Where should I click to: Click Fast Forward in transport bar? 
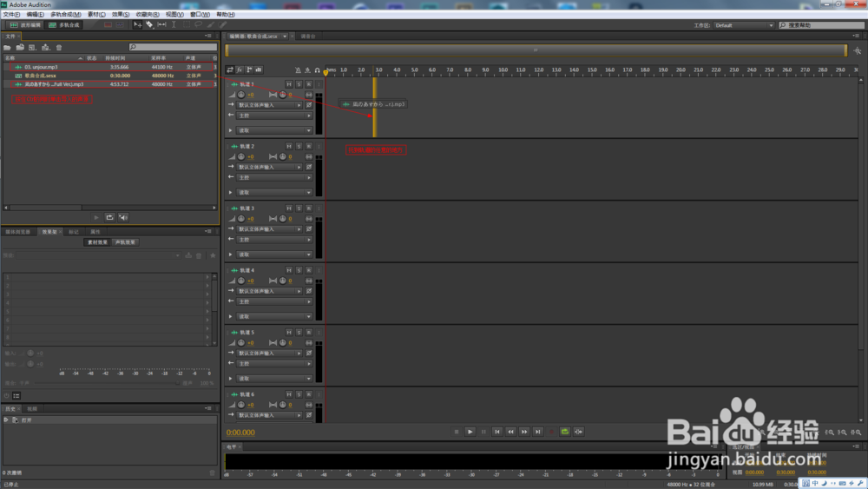(x=524, y=432)
